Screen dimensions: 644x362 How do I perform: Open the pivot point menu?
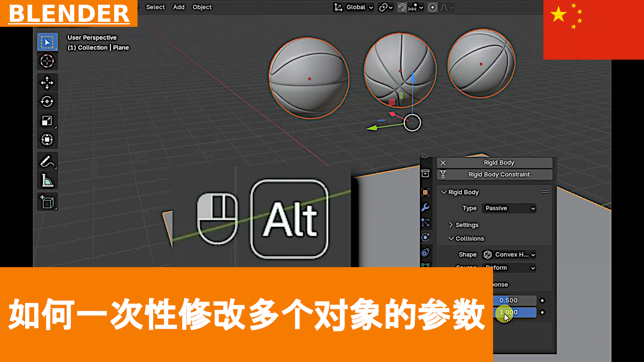tap(386, 7)
